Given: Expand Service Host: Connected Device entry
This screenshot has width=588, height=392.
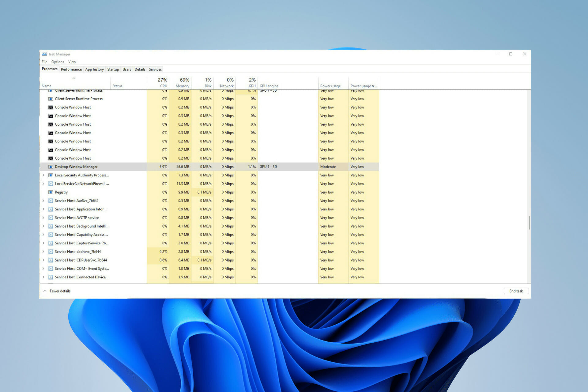Looking at the screenshot, I should tap(43, 277).
